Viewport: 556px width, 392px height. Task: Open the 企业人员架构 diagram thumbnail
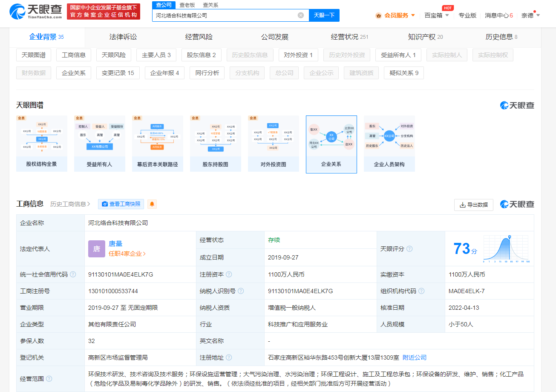point(389,144)
